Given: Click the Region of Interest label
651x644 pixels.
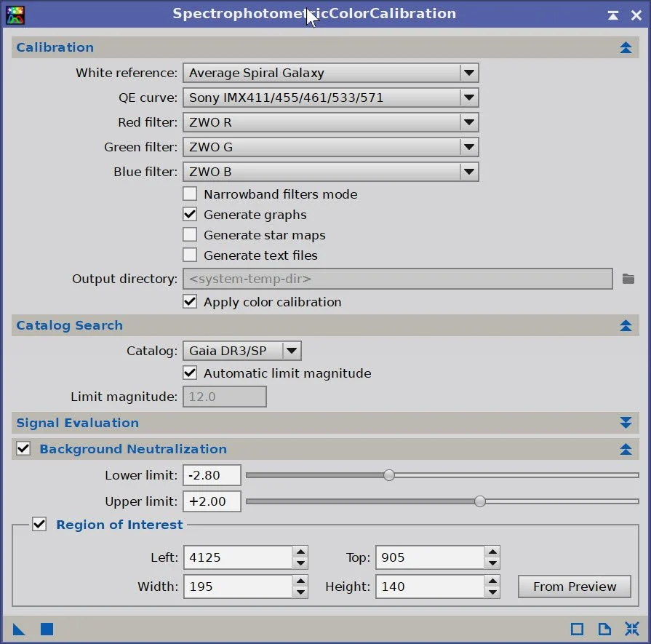Looking at the screenshot, I should (x=119, y=525).
